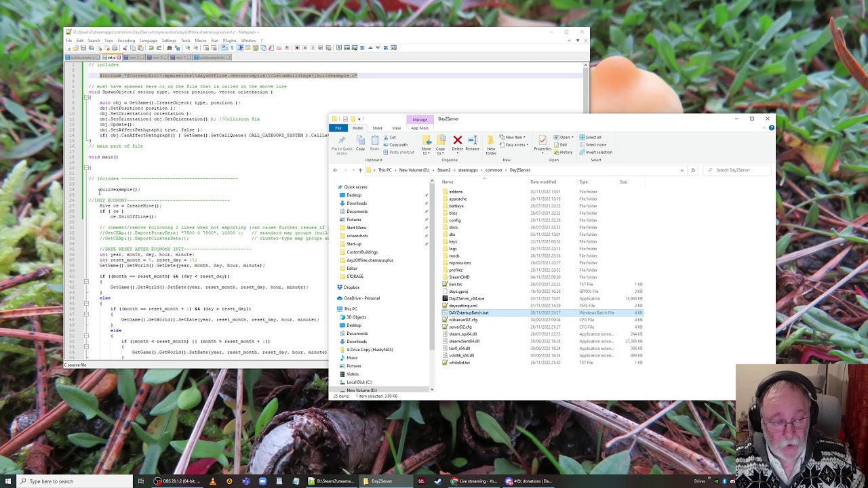Click Copy path in the Clipboard group
This screenshot has width=868, height=488.
[x=396, y=144]
